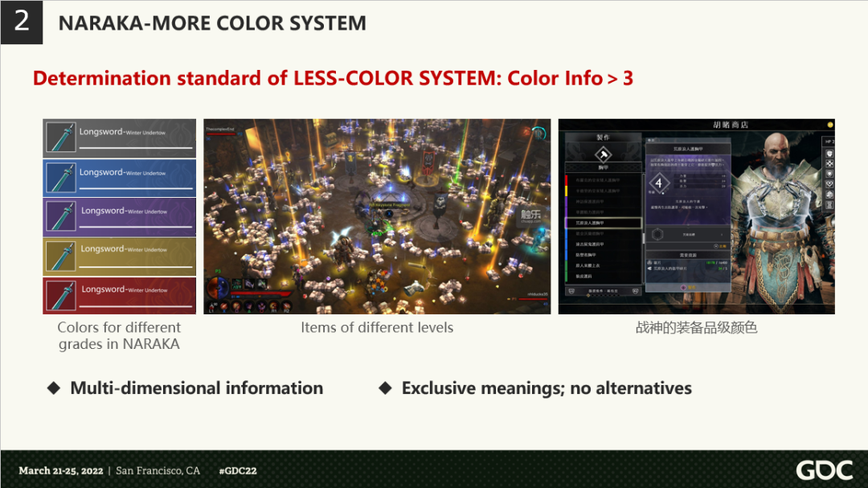Image resolution: width=868 pixels, height=488 pixels.
Task: Click the hammer crafting icon in the God of War menu
Action: 603,154
